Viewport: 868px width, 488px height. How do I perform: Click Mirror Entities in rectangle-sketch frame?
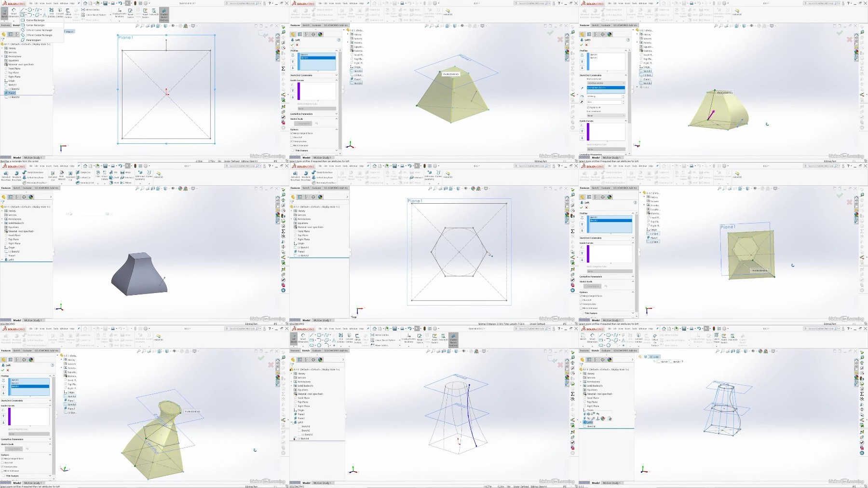90,10
